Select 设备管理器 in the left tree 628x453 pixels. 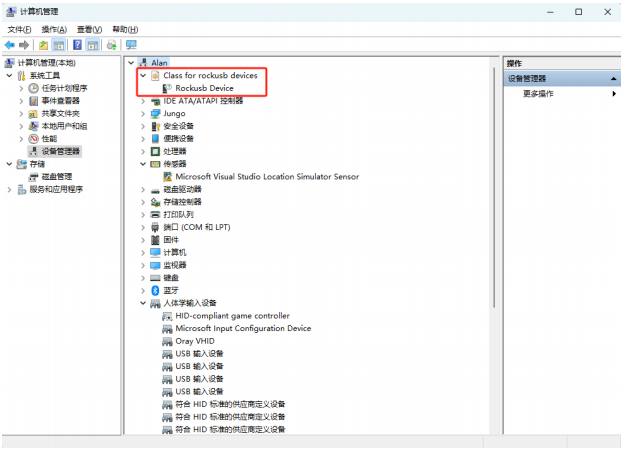tap(62, 151)
